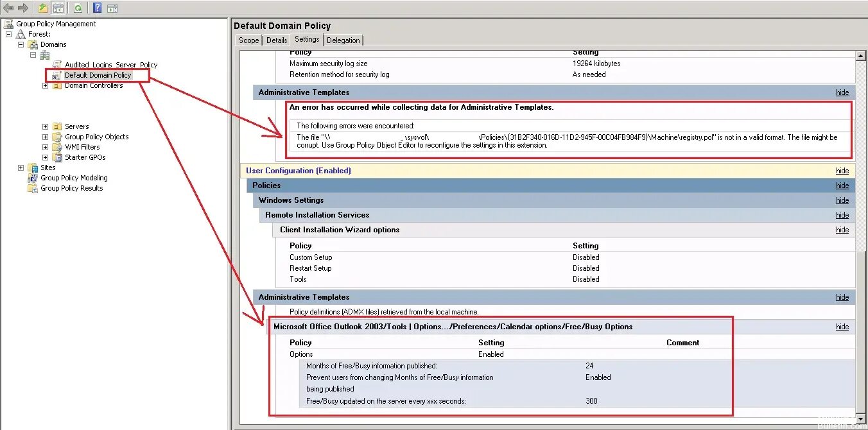868x430 pixels.
Task: Select Group Policy Modeling tree item
Action: click(x=74, y=178)
